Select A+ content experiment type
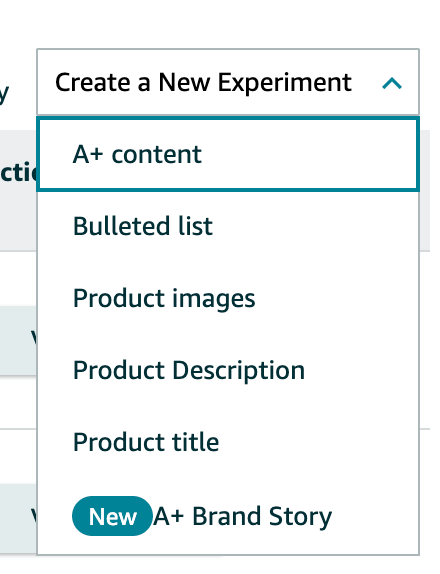Viewport: 440px width, 574px height. click(x=228, y=154)
